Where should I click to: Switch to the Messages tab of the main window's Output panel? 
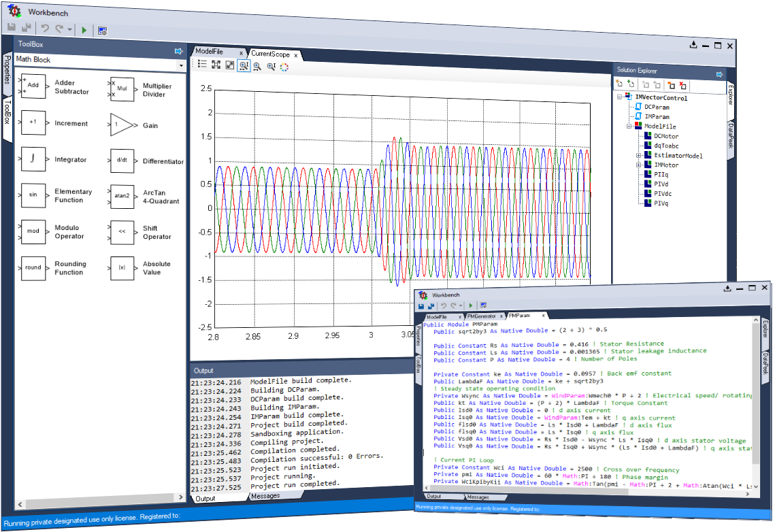point(265,496)
